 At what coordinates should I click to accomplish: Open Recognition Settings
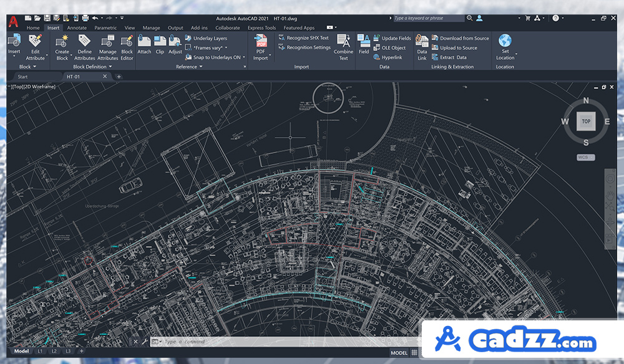pyautogui.click(x=305, y=47)
